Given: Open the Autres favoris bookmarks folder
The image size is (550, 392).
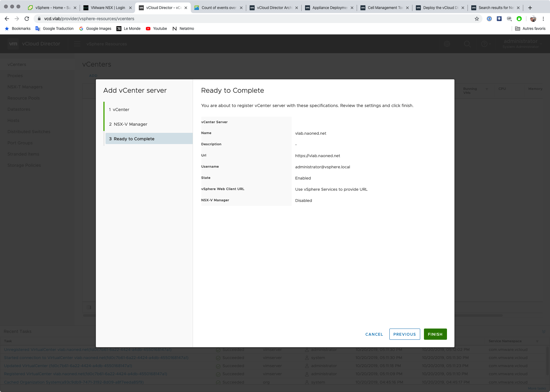Looking at the screenshot, I should click(530, 29).
